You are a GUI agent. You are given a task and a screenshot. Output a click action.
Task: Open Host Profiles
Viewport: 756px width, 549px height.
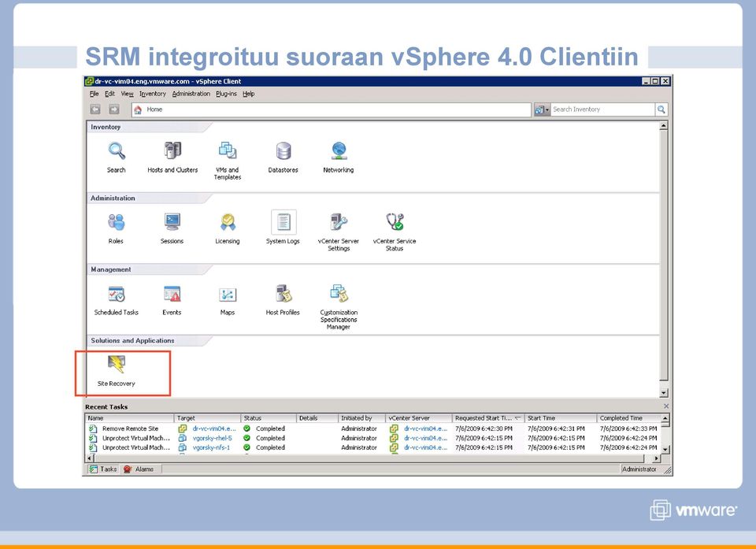tap(283, 299)
